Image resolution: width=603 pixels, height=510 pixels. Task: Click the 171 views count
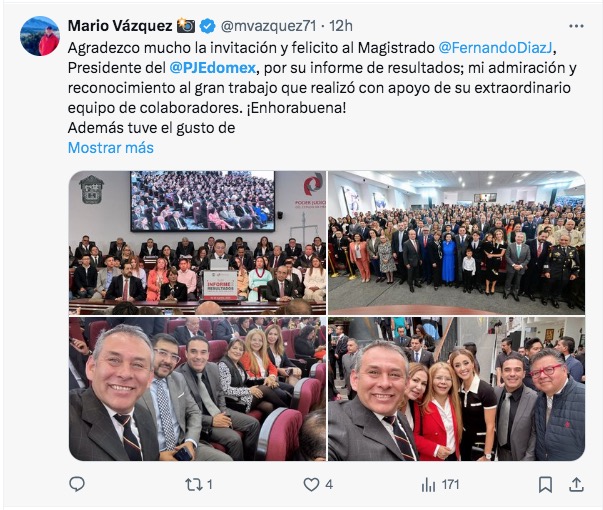tap(450, 485)
